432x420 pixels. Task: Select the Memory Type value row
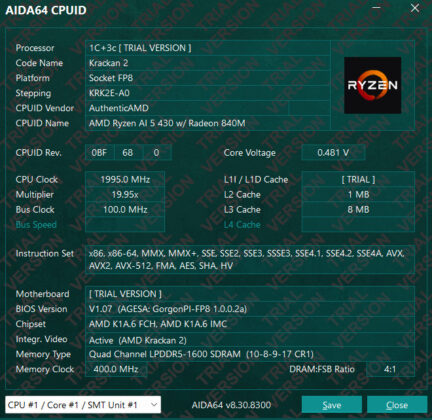250,354
